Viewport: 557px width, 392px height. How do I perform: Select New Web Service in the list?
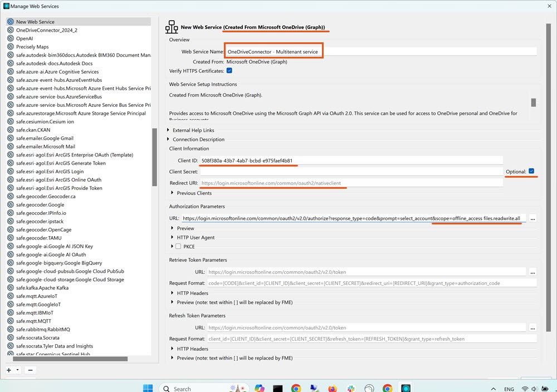coord(79,22)
